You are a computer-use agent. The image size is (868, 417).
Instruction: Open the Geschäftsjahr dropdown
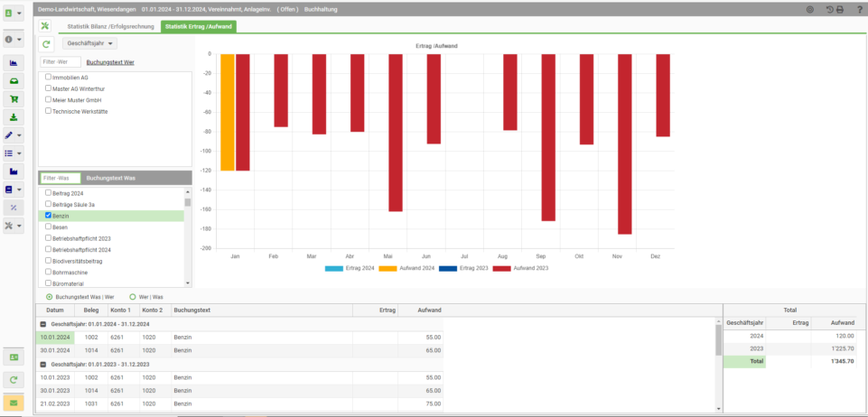pyautogui.click(x=89, y=43)
